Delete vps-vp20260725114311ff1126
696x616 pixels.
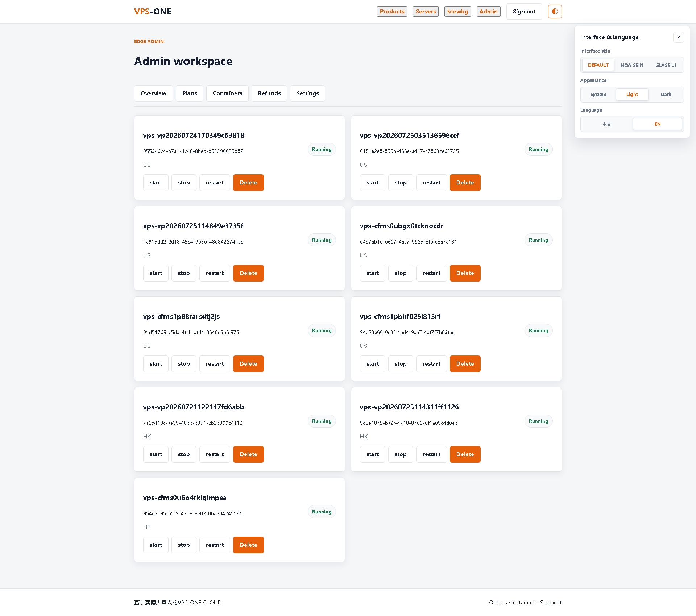click(x=465, y=454)
